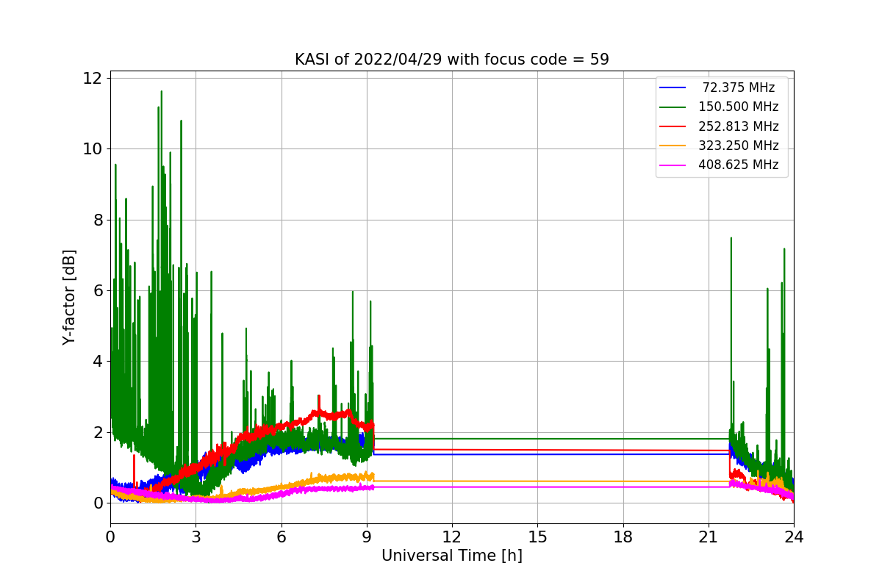This screenshot has width=882, height=588.
Task: Click the red curve peak near hour 7
Action: click(x=318, y=397)
